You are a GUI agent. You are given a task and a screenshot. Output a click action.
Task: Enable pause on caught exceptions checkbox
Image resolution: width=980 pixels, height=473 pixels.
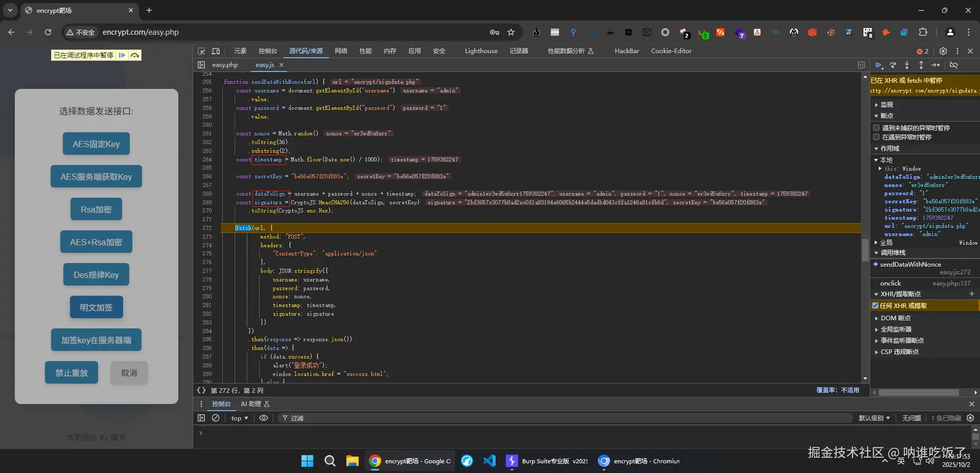(x=876, y=137)
